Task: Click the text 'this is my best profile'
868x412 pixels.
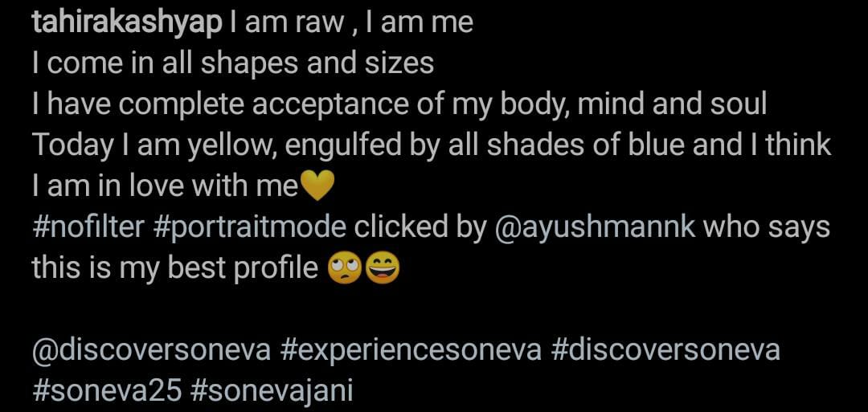Action: (x=175, y=269)
